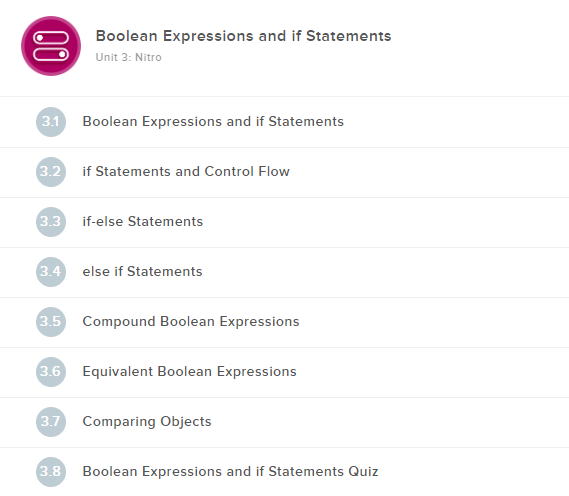Screen dimensions: 569x496
Task: Click the 'Unit 3: Nitro' subtitle
Action: coord(128,57)
